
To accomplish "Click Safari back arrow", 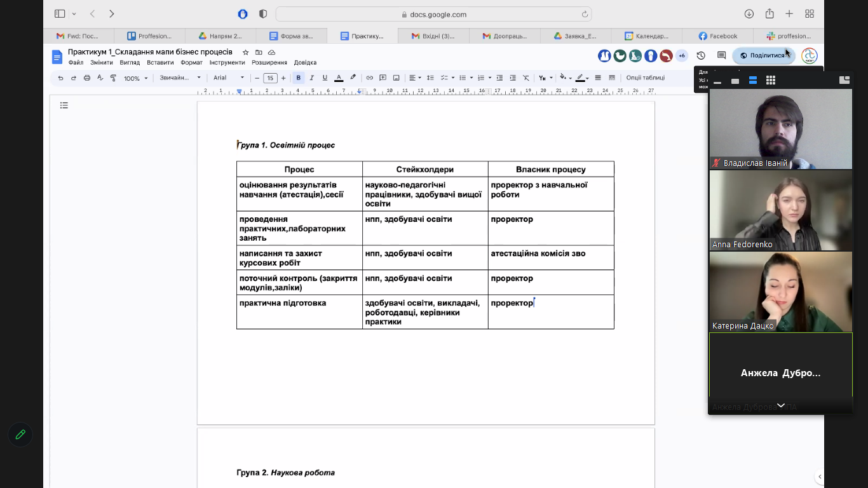I will pyautogui.click(x=92, y=14).
